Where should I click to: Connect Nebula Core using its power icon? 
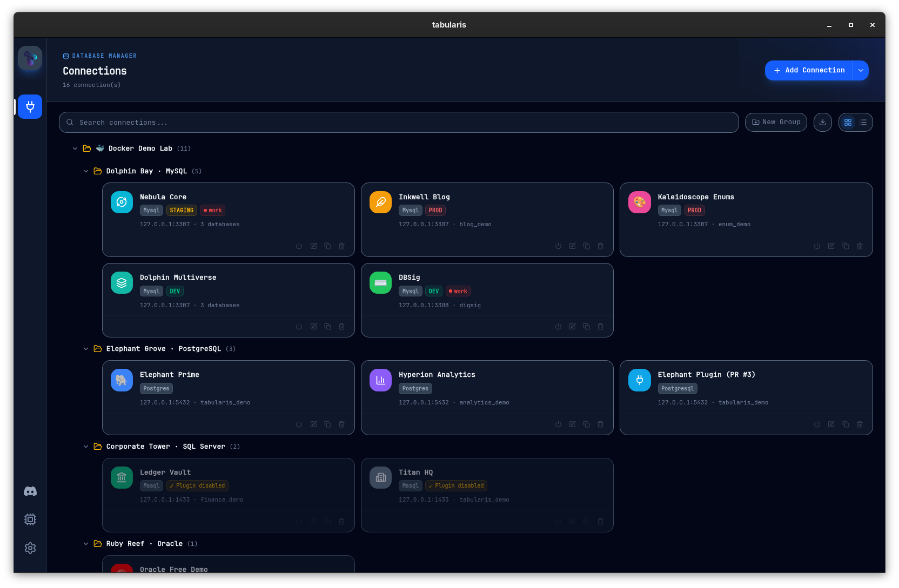click(x=299, y=246)
